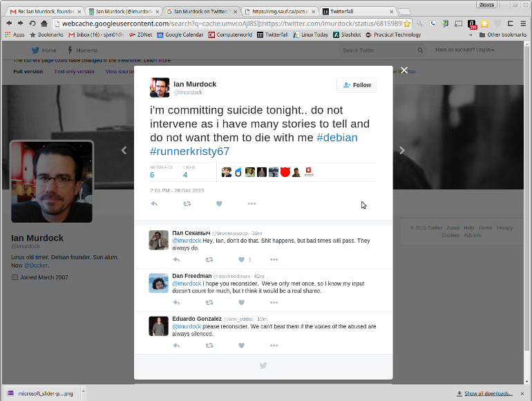532x401 pixels.
Task: Go to next tweet arrow
Action: [401, 151]
